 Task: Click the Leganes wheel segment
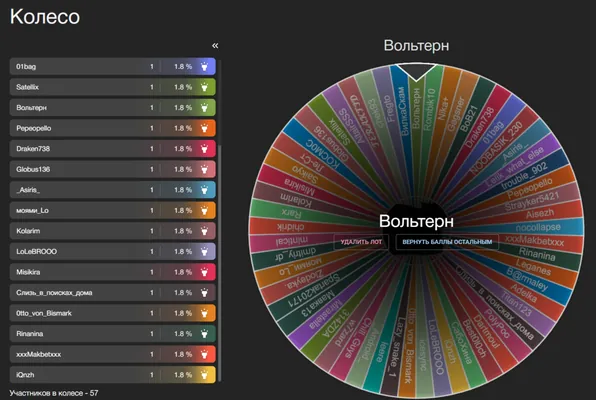click(533, 267)
